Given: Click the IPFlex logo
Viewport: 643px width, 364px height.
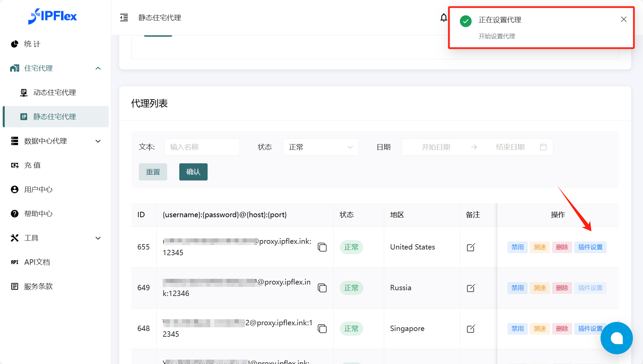Looking at the screenshot, I should pos(53,16).
